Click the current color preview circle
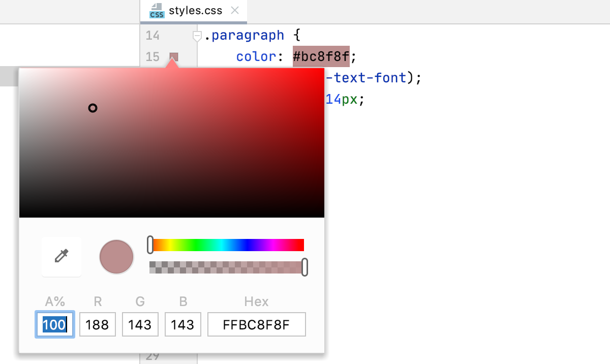The image size is (610, 364). (x=116, y=257)
